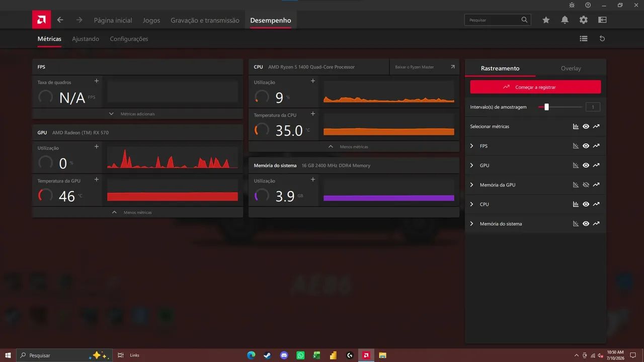Image resolution: width=644 pixels, height=362 pixels.
Task: Select the Desempenho tab
Action: coord(271,20)
